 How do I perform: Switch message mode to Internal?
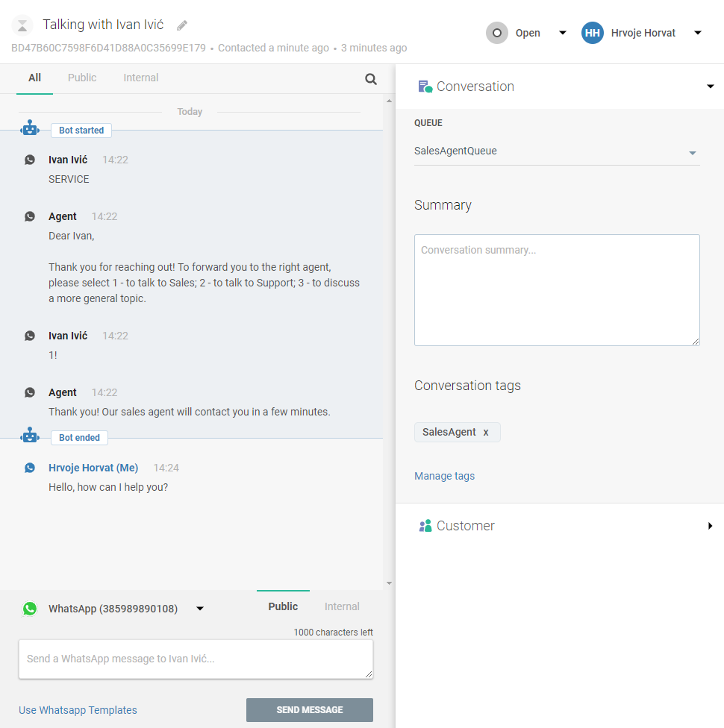[x=342, y=606]
